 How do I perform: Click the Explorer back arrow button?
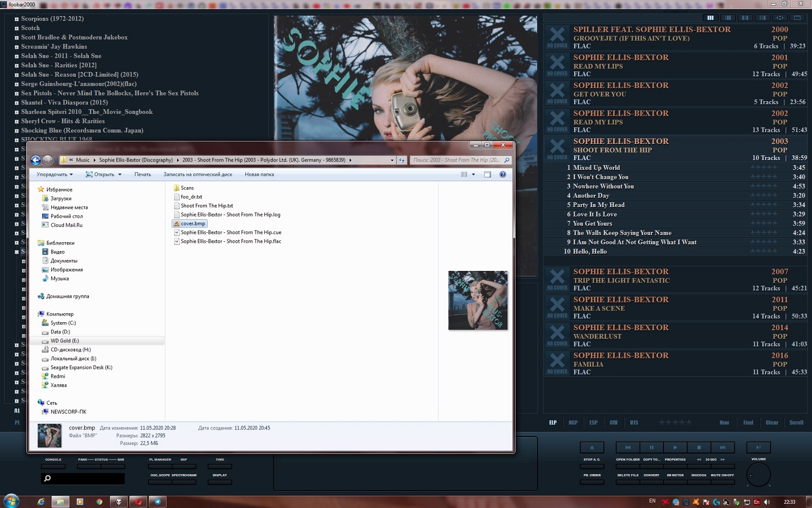[36, 160]
